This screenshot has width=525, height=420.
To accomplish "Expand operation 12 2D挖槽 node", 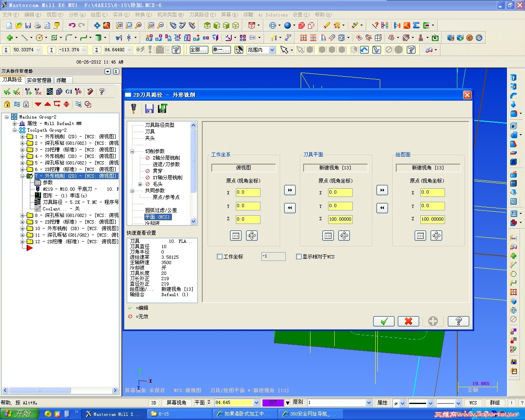I will click(23, 242).
